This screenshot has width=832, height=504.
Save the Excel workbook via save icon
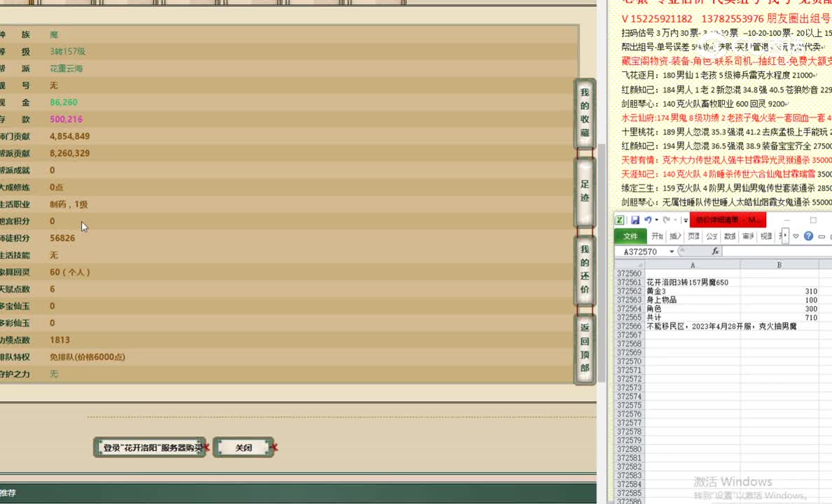coord(635,220)
